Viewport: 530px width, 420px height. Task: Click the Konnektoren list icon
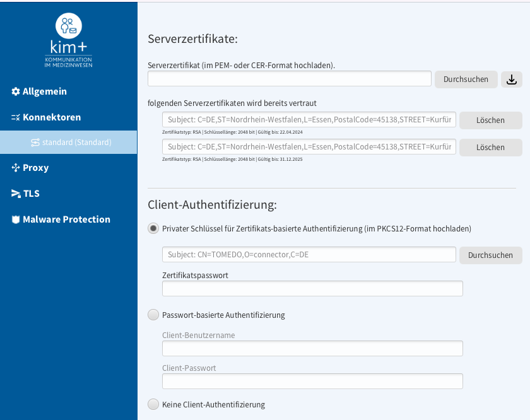pos(16,117)
